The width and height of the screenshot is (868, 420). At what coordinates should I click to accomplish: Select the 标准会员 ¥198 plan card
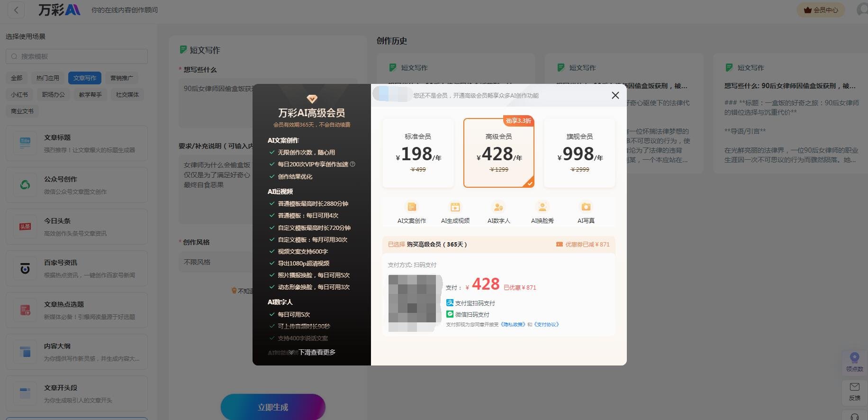point(418,153)
